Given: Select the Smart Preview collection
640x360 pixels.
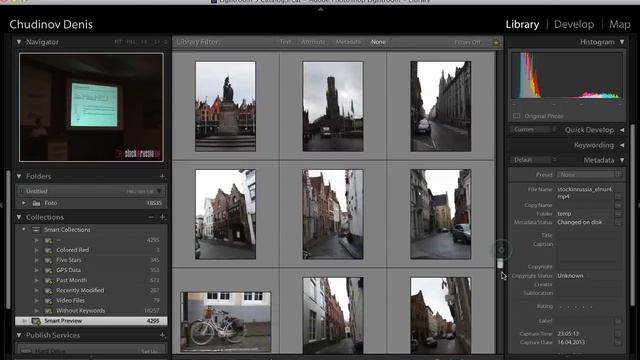Looking at the screenshot, I should tap(91, 321).
